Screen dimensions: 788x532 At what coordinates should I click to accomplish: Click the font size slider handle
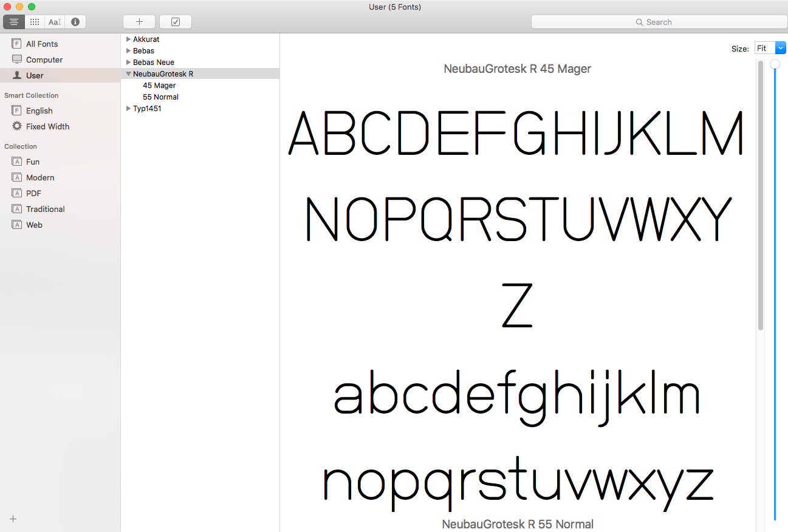775,64
